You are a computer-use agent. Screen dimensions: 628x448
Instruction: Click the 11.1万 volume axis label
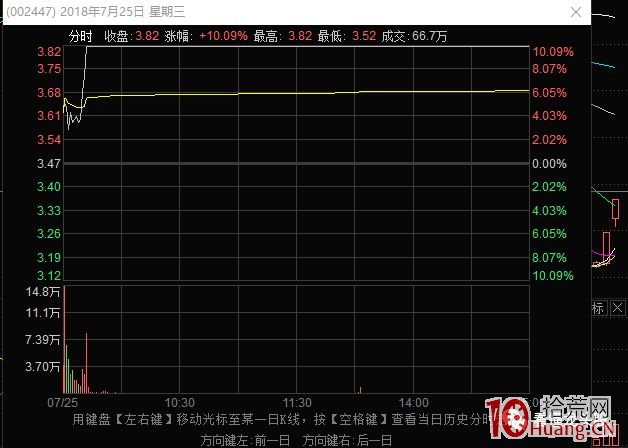click(43, 313)
